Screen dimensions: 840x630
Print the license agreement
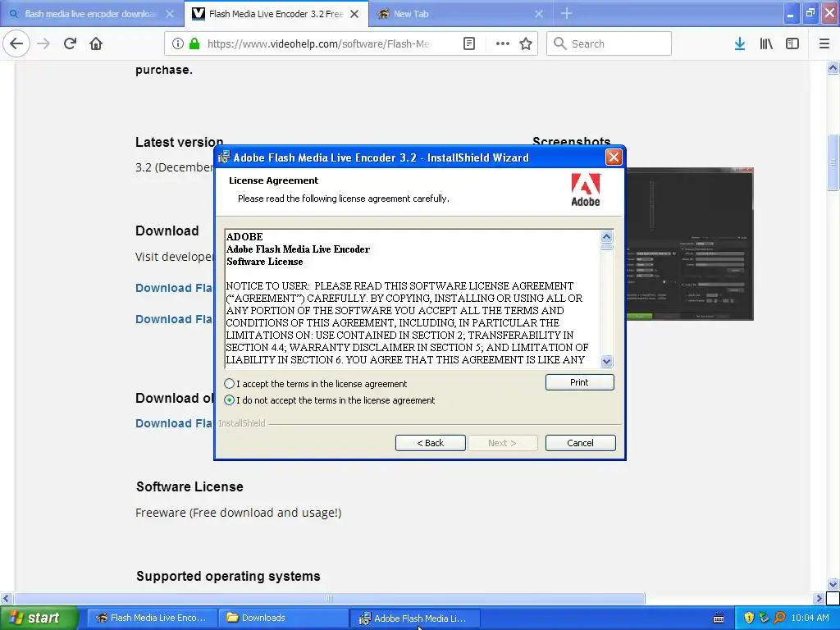coord(579,382)
